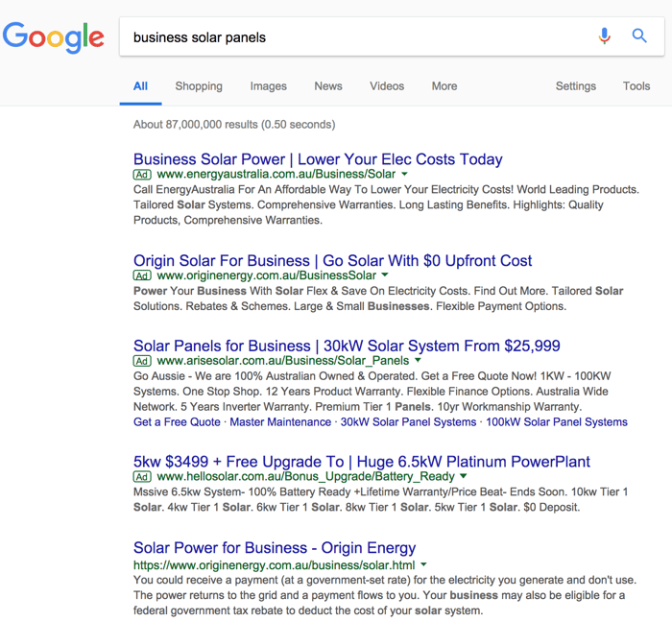Click the search box containing business solar panels

click(355, 37)
